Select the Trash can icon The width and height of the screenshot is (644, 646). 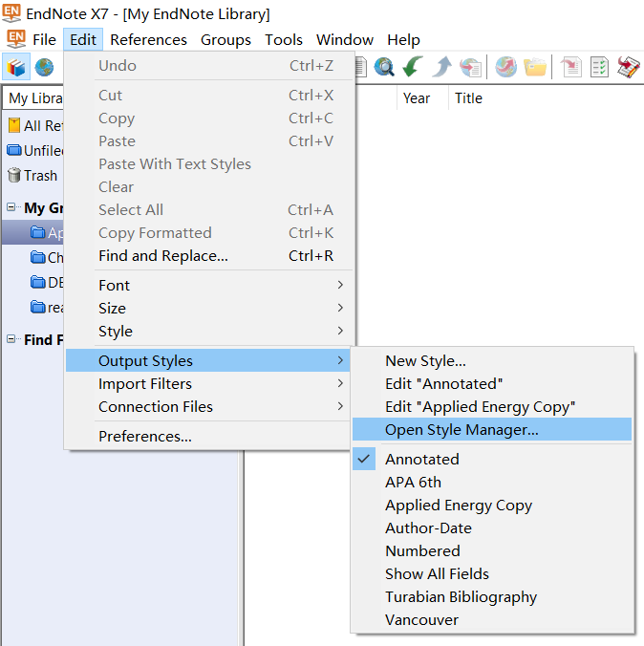(14, 175)
